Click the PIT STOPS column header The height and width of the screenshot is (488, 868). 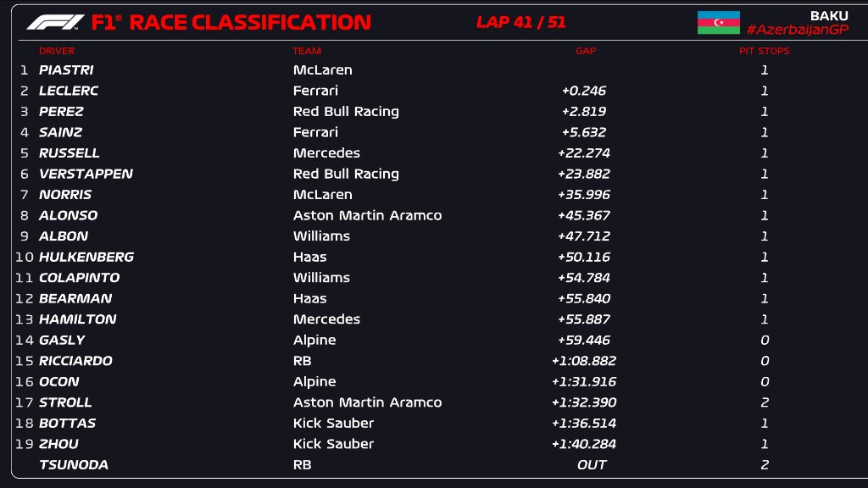click(765, 51)
